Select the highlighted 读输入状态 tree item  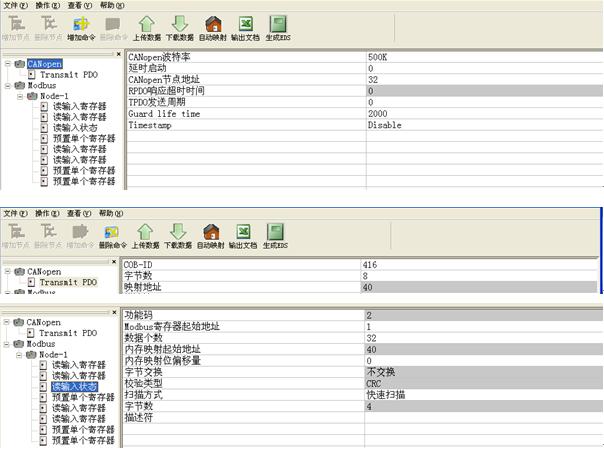coord(75,386)
